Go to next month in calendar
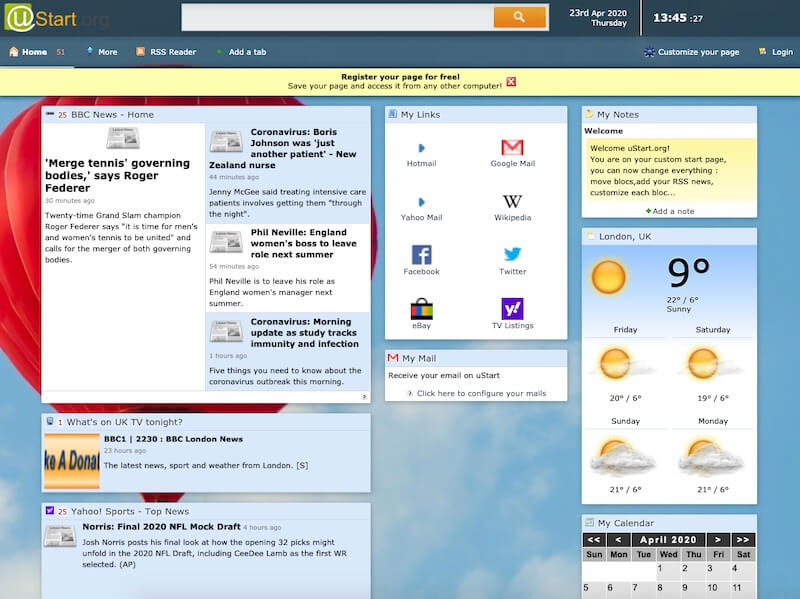Screen dimensions: 800x599 tap(718, 540)
